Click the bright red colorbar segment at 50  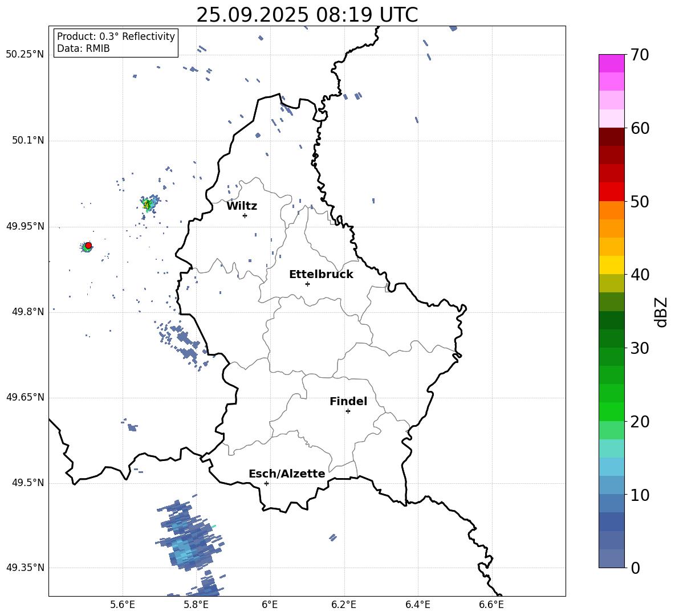tap(611, 192)
